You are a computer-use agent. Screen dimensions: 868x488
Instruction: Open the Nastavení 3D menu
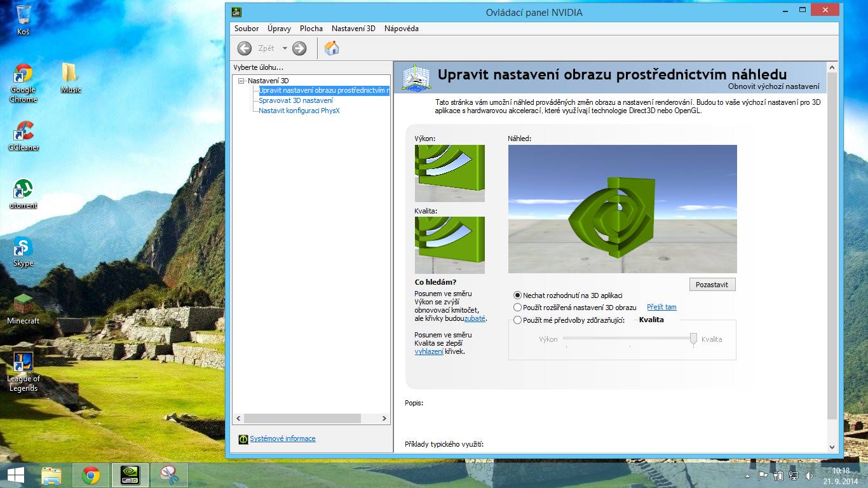pos(353,29)
